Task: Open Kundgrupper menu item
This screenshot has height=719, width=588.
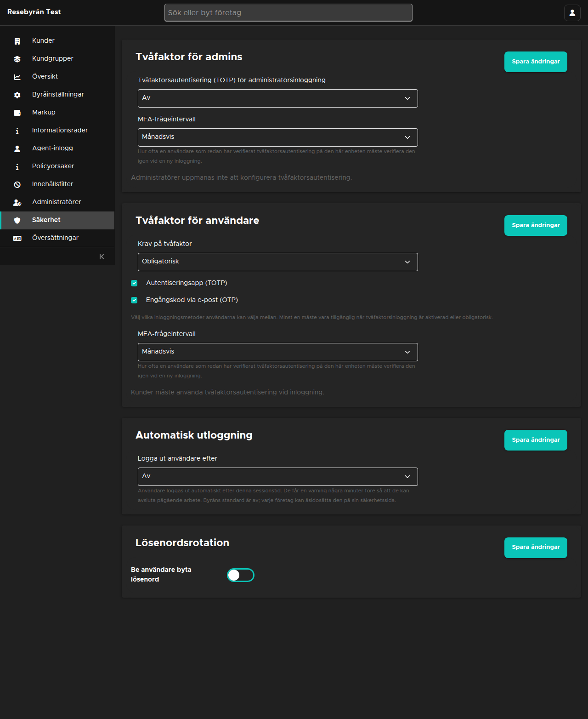Action: point(57,59)
